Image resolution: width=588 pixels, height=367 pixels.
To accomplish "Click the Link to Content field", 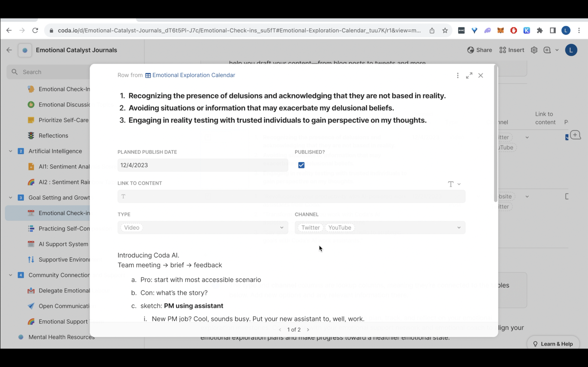I will (291, 197).
